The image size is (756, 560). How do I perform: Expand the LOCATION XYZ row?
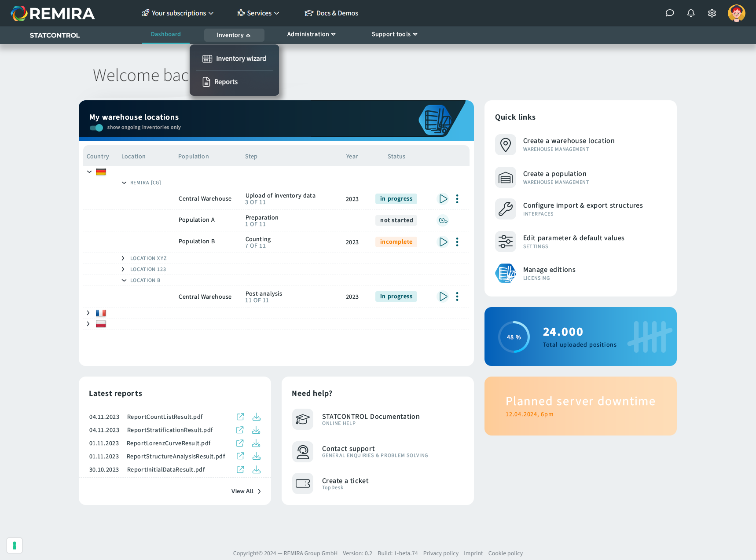pos(123,258)
